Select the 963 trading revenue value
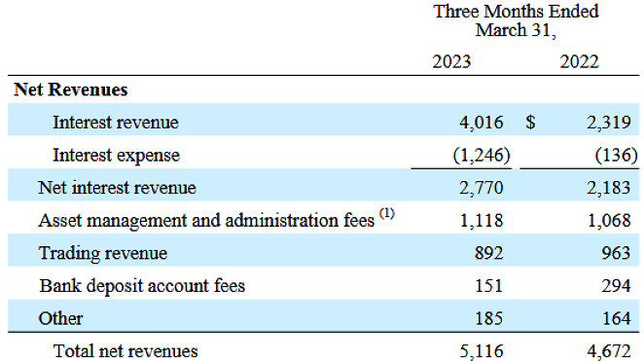This screenshot has width=644, height=361. [x=616, y=253]
